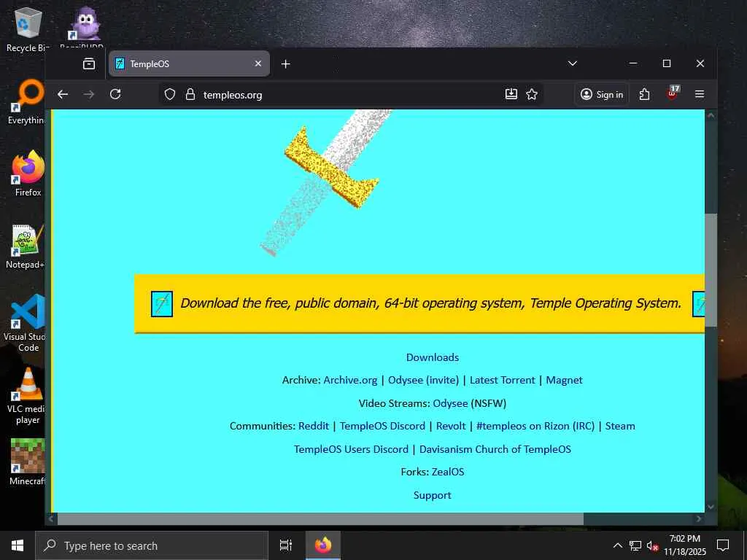
Task: Open the Windows Start menu
Action: 18,545
